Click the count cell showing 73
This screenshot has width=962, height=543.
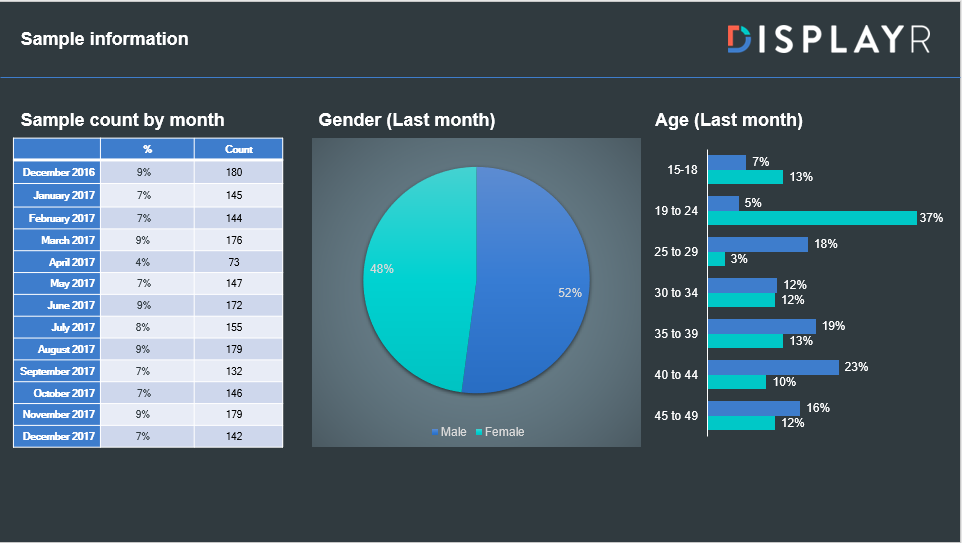click(x=235, y=261)
